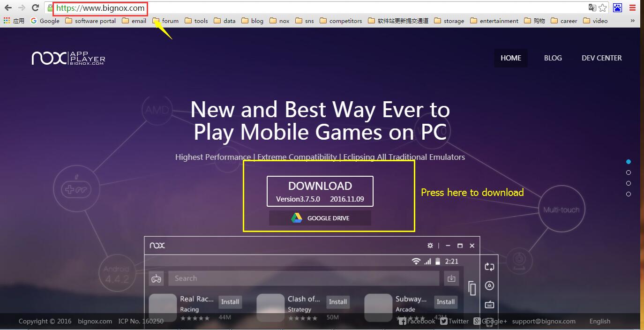Select the fourth slide indicator dot

click(629, 194)
